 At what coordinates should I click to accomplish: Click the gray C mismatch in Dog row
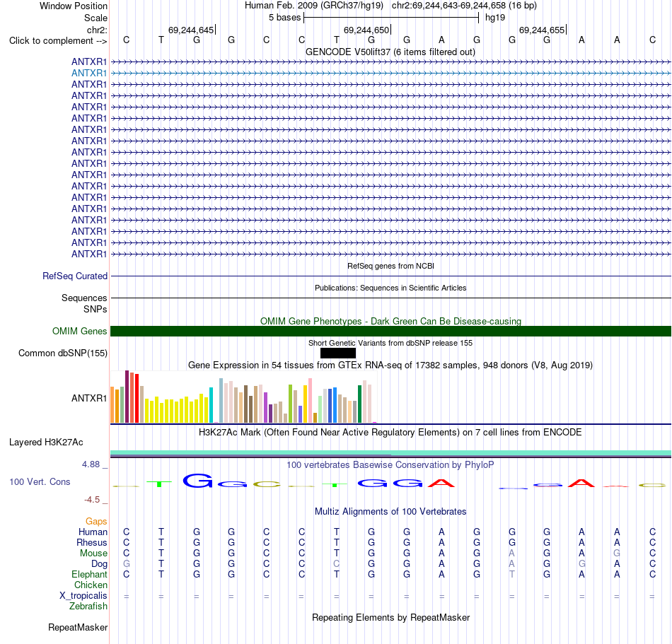click(337, 563)
